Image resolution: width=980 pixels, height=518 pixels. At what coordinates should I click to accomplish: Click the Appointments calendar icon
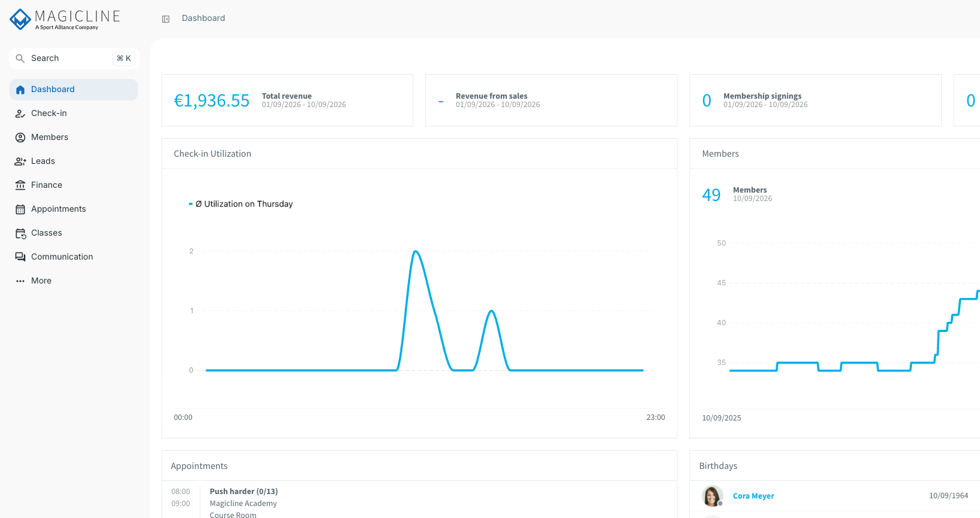click(x=20, y=209)
